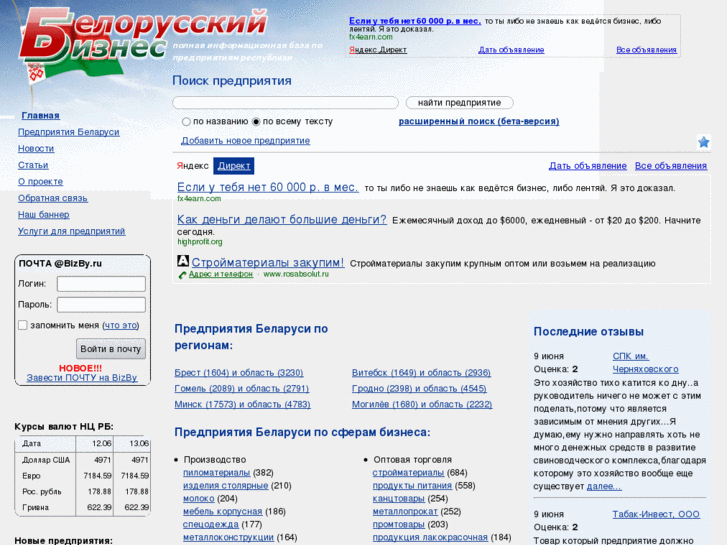The image size is (727, 545).
Task: Open the изделия столярные category link
Action: point(225,486)
